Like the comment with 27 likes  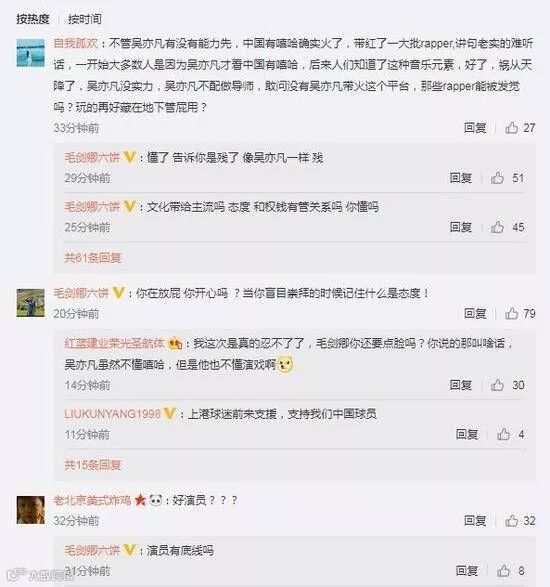pos(511,128)
